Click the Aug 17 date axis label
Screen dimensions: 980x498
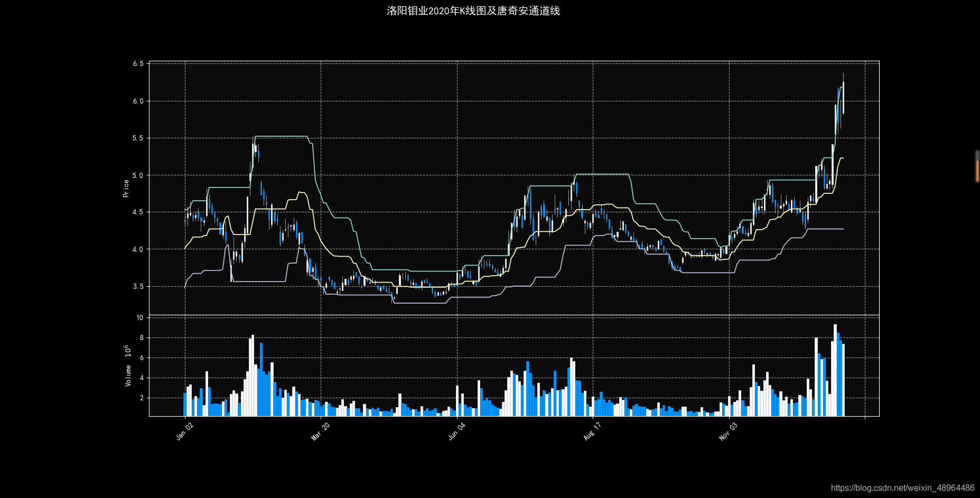(x=592, y=431)
